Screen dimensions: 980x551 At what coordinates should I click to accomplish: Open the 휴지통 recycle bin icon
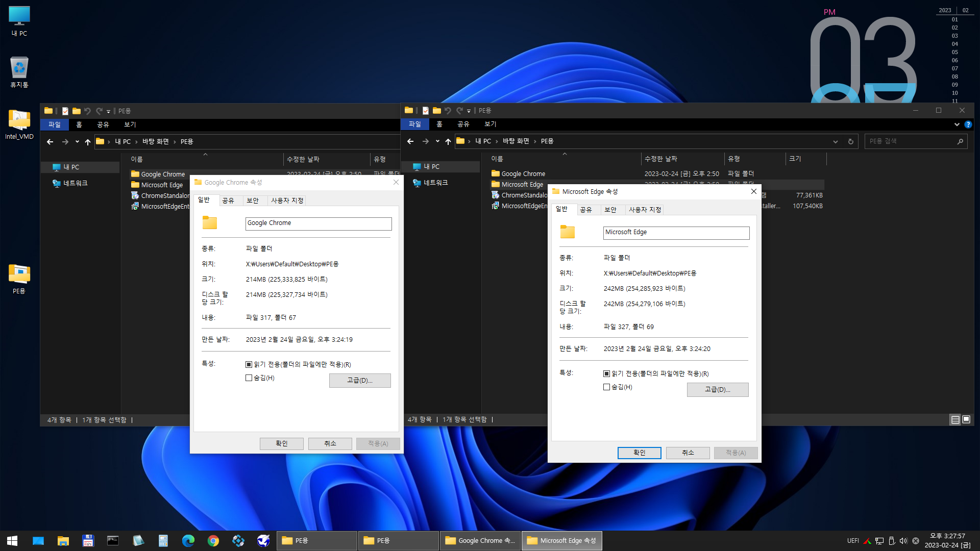[19, 72]
